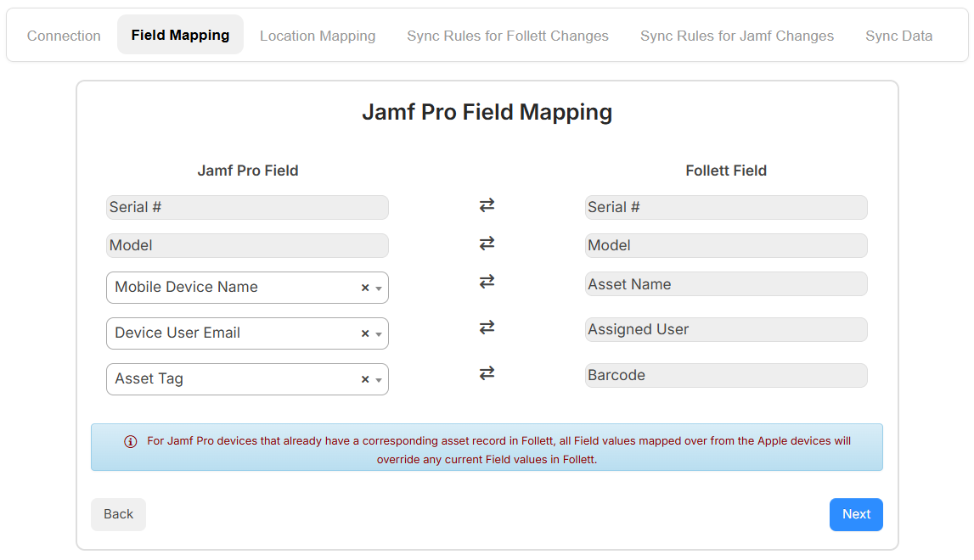The width and height of the screenshot is (974, 560).
Task: Click the Back button
Action: 118,515
